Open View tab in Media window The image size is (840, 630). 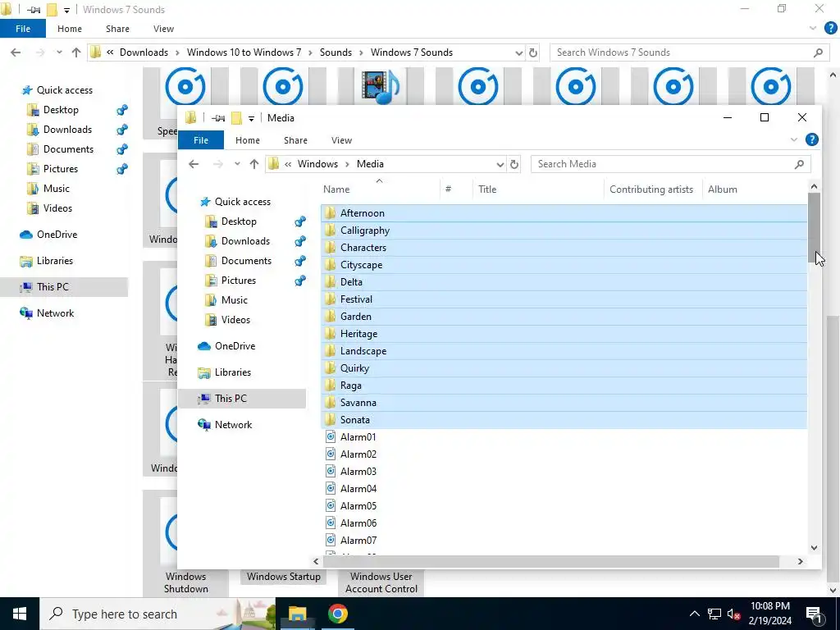pos(341,140)
